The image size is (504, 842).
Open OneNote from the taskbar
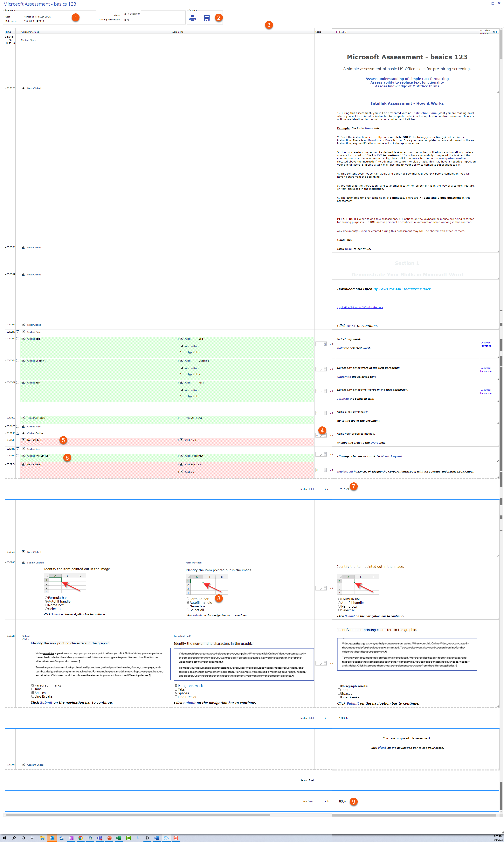point(71,838)
